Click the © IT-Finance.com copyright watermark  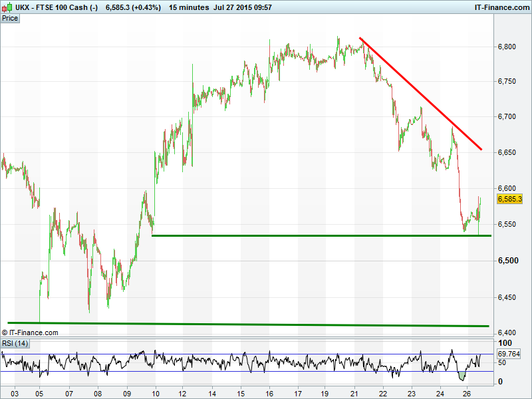click(31, 332)
